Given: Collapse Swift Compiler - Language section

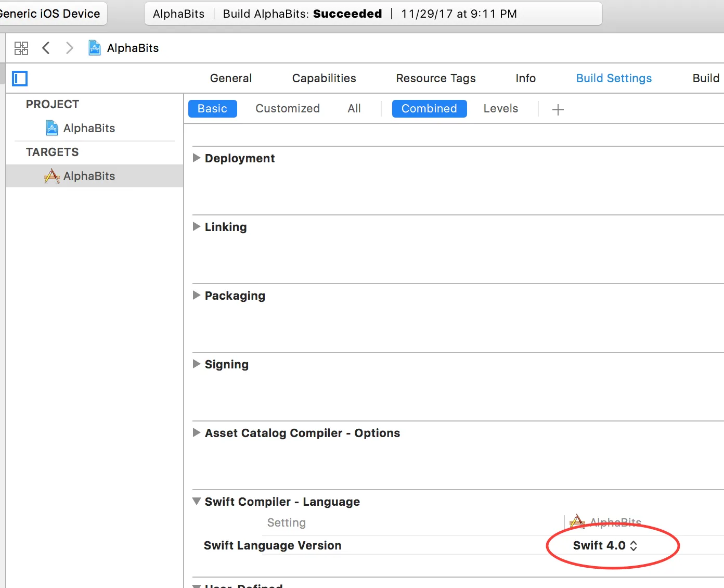Looking at the screenshot, I should coord(197,501).
